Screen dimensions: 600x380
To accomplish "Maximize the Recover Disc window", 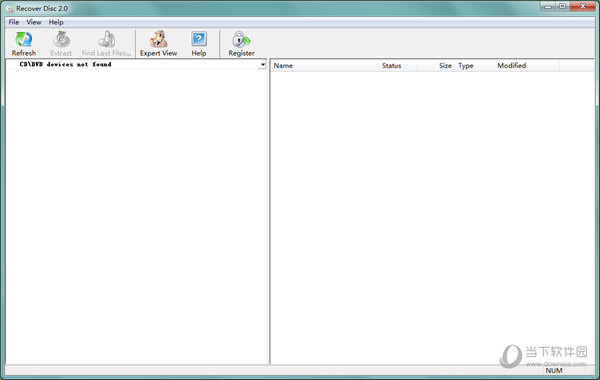I will point(562,6).
